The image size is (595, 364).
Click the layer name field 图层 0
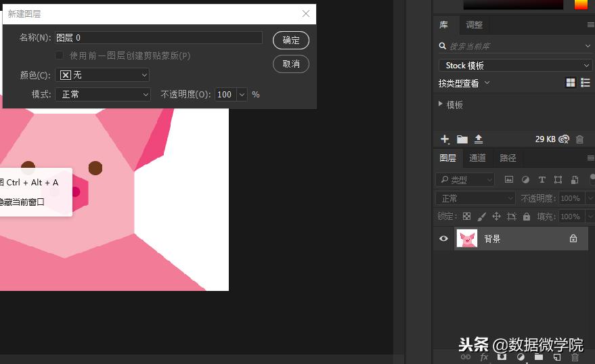click(x=158, y=37)
